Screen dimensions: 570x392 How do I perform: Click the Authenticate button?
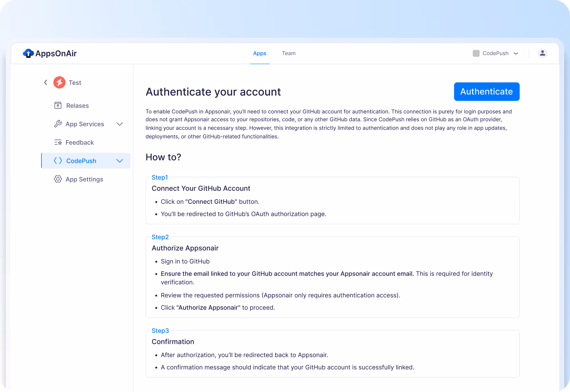click(487, 92)
